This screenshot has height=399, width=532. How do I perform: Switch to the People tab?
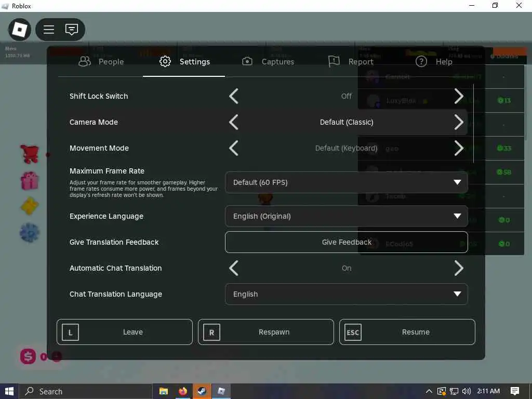pyautogui.click(x=101, y=62)
